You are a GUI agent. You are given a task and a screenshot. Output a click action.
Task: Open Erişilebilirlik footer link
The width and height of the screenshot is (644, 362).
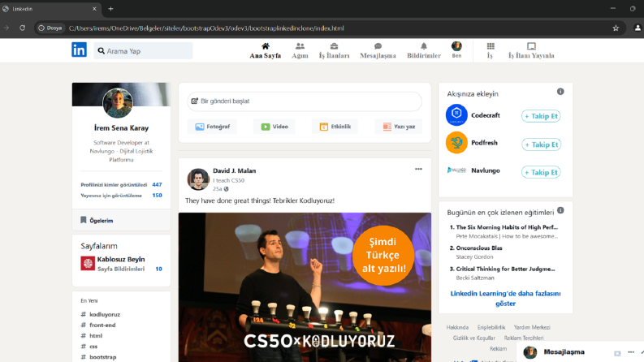click(x=491, y=327)
